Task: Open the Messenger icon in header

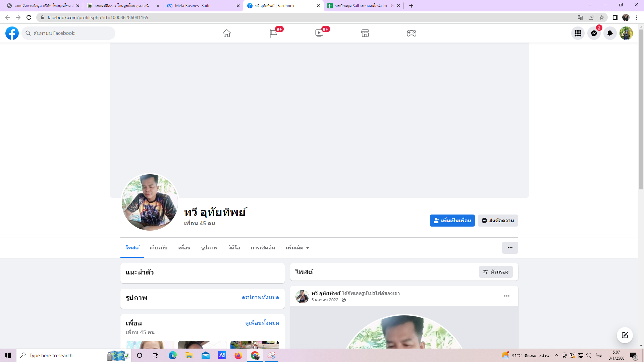Action: [594, 33]
